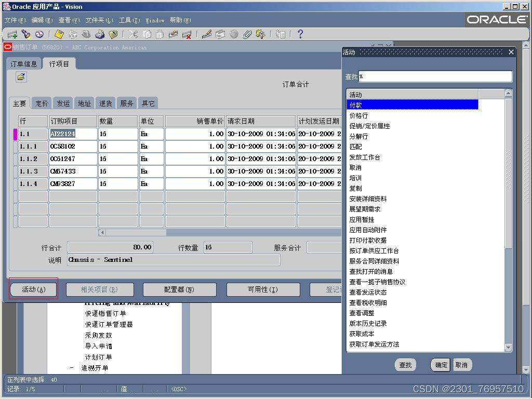Screen dimensions: 532x399
Task: Click the Delete Record red X icon
Action: (187, 34)
